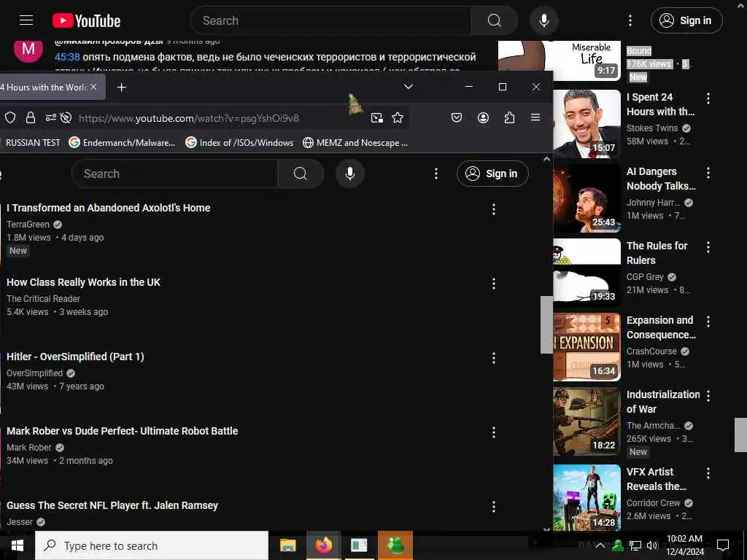Open 'I Transformed an Abandoned Axolotl's Home' video
This screenshot has width=747, height=560.
coord(108,208)
